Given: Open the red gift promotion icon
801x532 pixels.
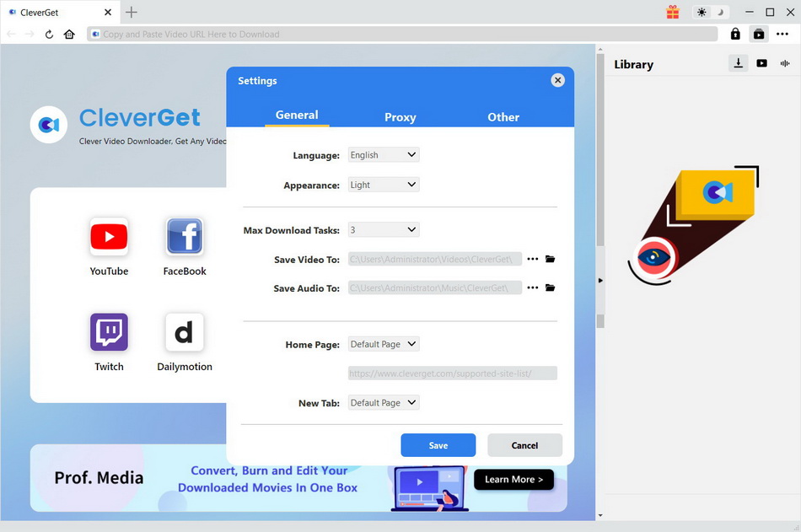Looking at the screenshot, I should point(672,12).
